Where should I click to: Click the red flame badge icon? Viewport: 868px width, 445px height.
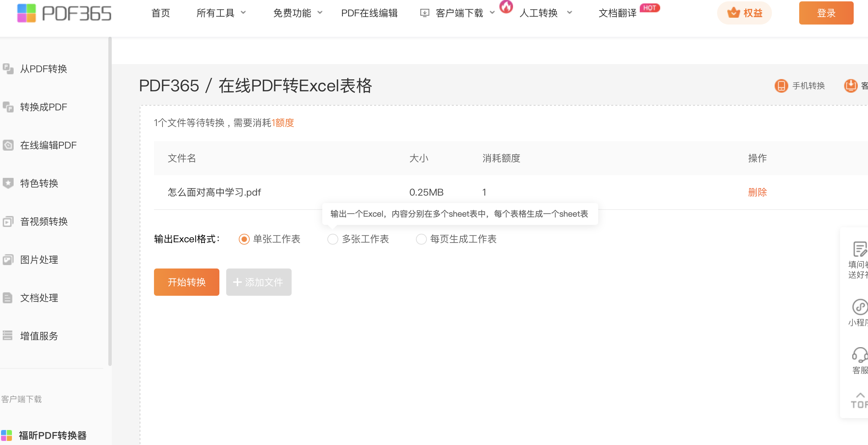point(506,6)
